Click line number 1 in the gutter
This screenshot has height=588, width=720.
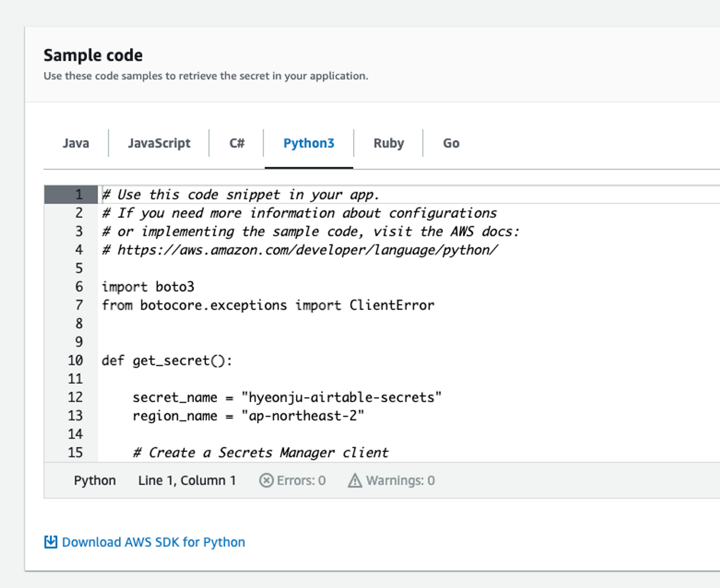tap(79, 195)
